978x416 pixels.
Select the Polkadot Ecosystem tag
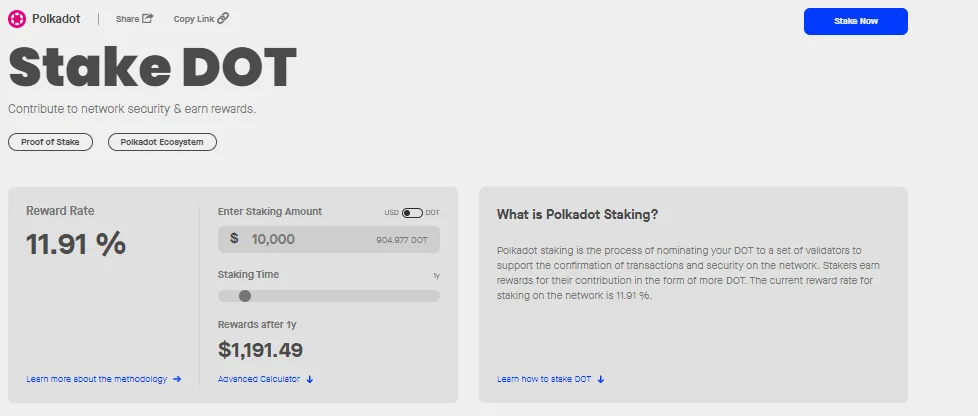(x=162, y=142)
